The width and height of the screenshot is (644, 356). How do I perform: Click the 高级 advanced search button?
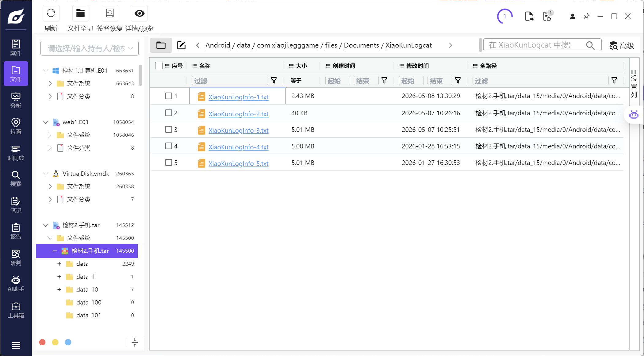[622, 46]
